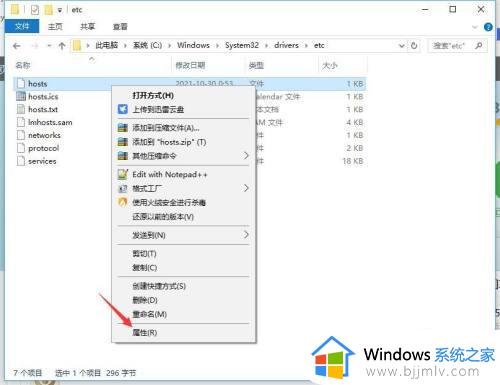Refresh the etc folder view
The width and height of the screenshot is (500, 385).
(x=414, y=46)
